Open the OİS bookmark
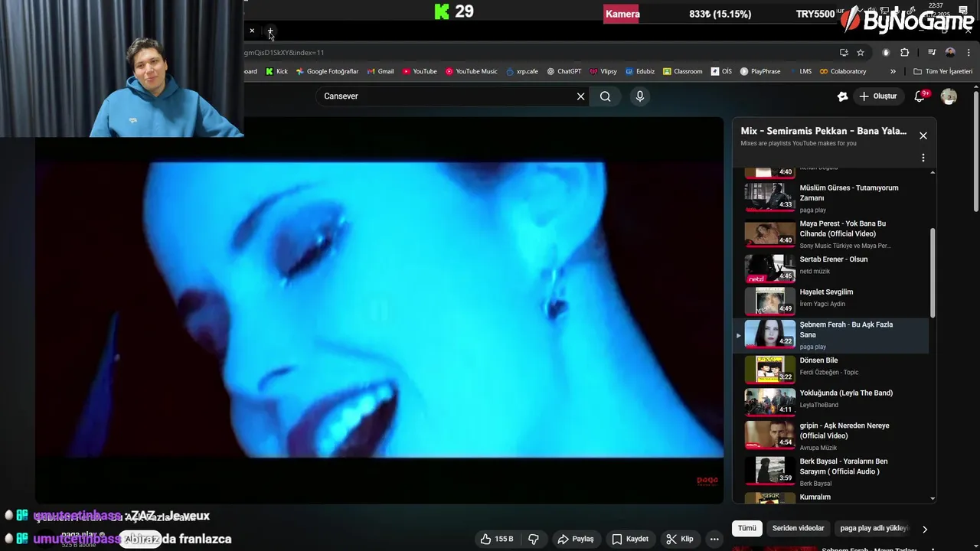The image size is (980, 551). [x=721, y=71]
